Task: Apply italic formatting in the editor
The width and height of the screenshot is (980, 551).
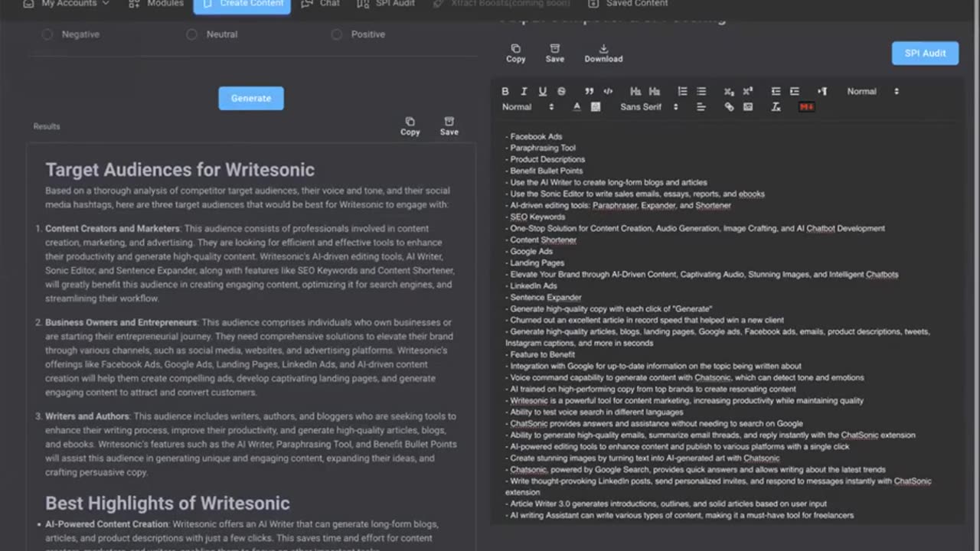Action: pos(524,91)
